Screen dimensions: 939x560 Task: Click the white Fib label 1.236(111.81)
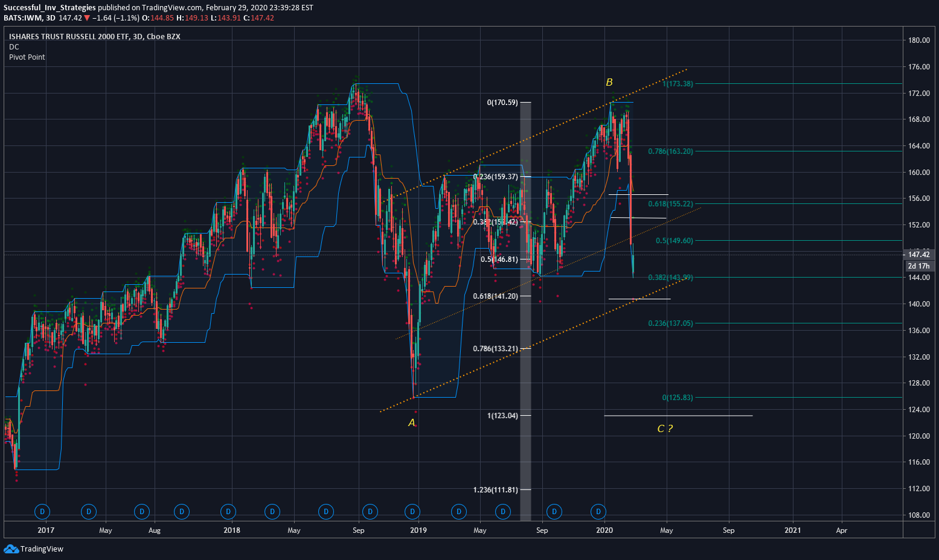(x=496, y=490)
